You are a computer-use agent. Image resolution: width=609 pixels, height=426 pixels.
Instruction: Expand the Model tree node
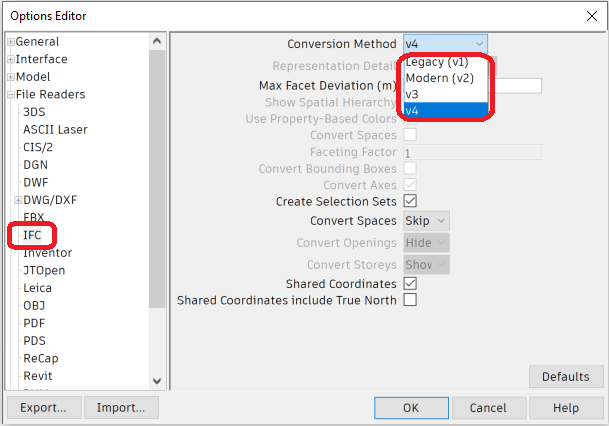(11, 77)
